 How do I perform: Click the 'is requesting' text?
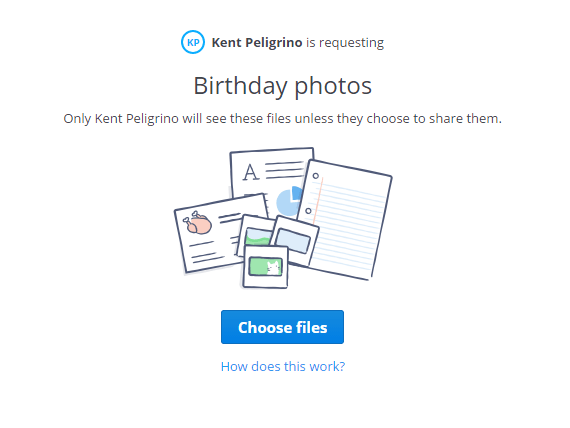click(345, 43)
